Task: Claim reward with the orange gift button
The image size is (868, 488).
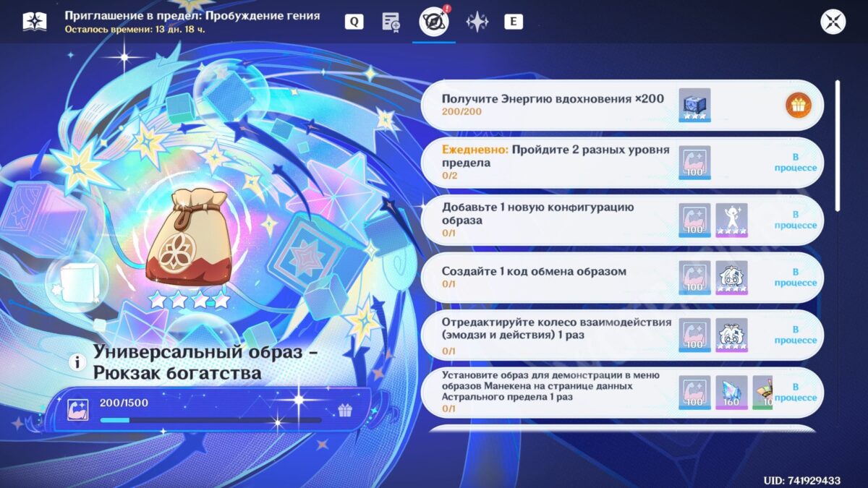Action: [799, 106]
